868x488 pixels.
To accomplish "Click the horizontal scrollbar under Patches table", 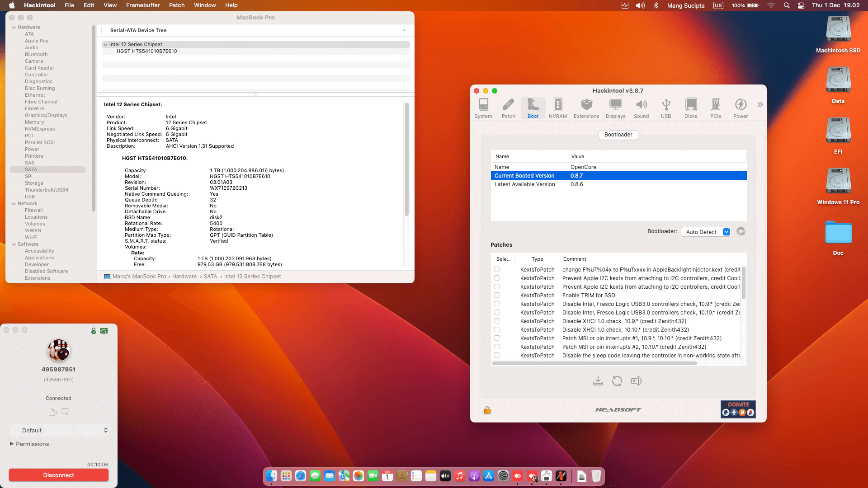I will [x=594, y=363].
